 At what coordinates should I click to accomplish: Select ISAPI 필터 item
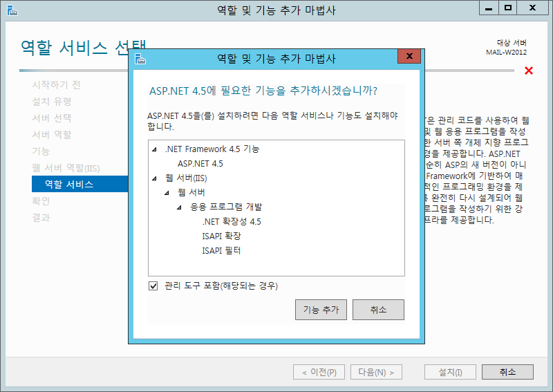tap(221, 250)
